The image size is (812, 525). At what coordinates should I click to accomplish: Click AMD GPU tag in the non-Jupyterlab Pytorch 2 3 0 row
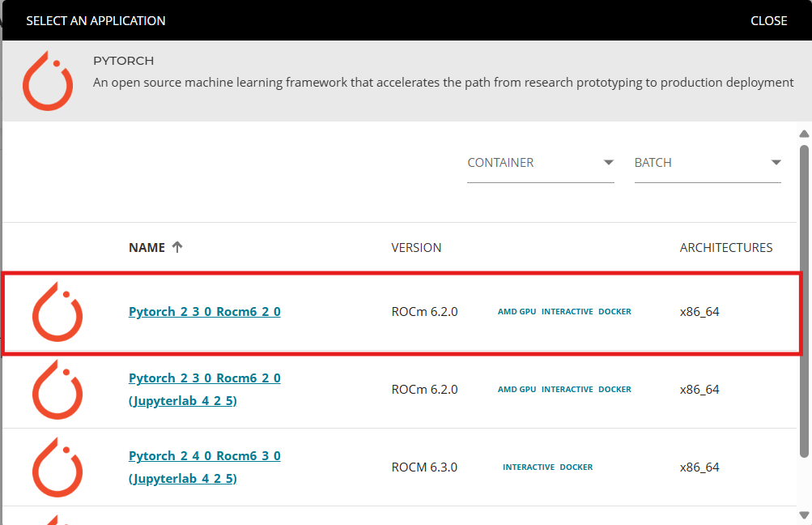(517, 311)
